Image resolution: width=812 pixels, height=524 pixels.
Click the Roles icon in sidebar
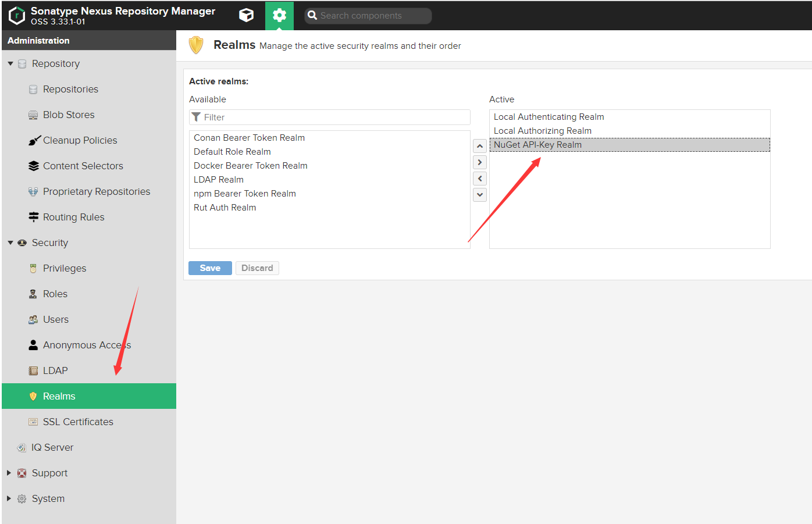33,294
